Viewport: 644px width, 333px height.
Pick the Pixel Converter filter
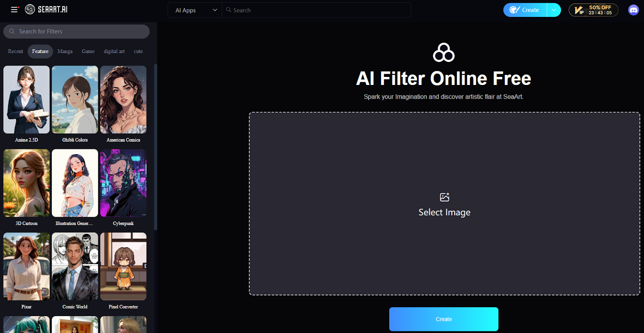tap(123, 267)
